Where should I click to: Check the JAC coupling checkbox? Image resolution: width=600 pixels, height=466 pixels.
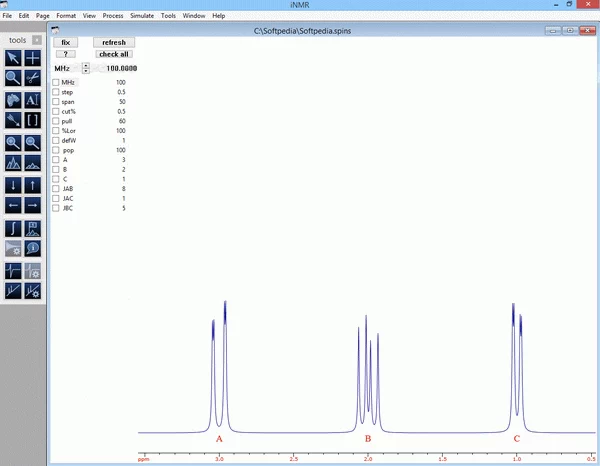pos(56,198)
